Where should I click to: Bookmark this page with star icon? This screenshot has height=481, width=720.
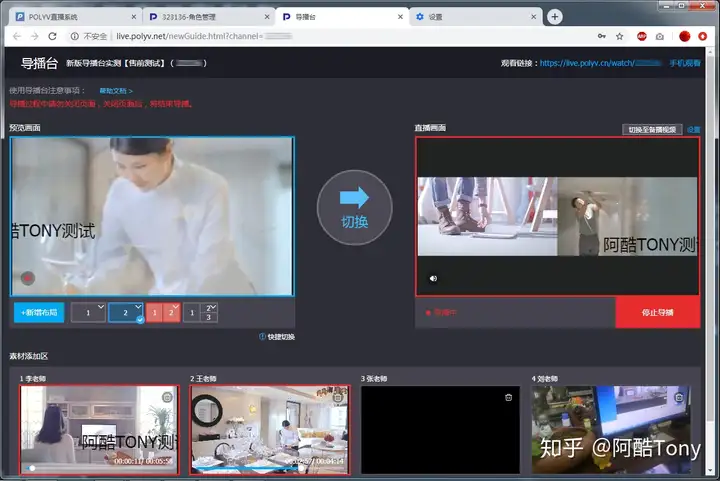coord(619,36)
